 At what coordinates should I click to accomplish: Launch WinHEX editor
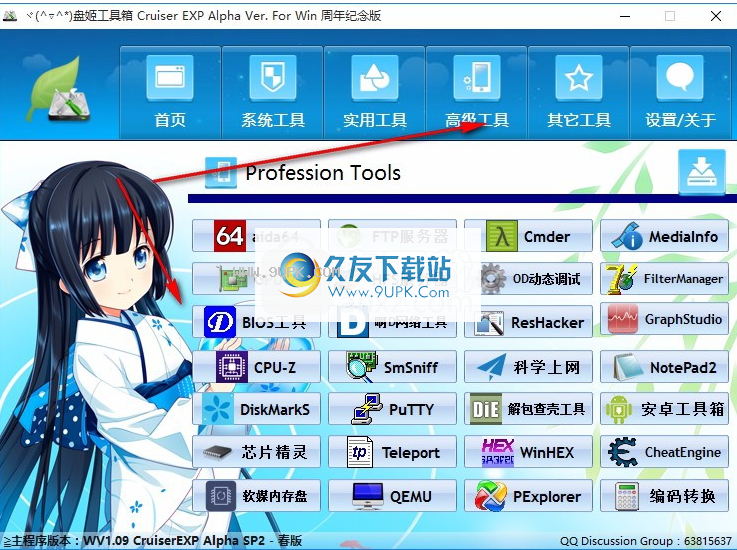click(x=528, y=452)
